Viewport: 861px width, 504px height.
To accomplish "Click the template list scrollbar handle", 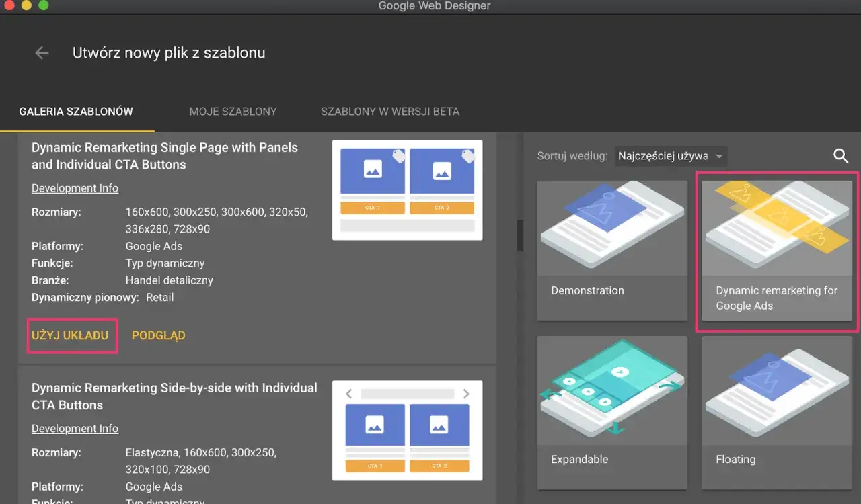I will point(519,235).
